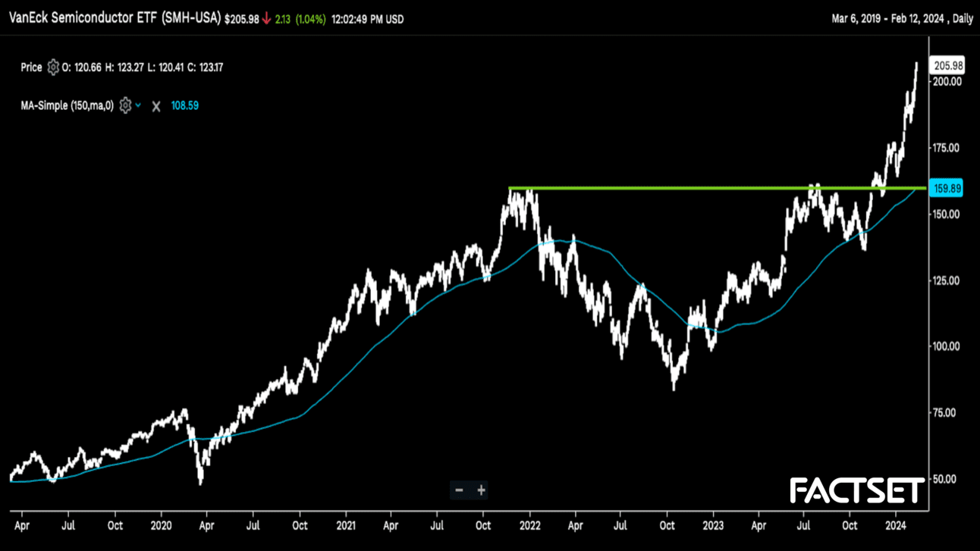
Task: Click the white 205.98 last price axis tag
Action: [x=948, y=66]
